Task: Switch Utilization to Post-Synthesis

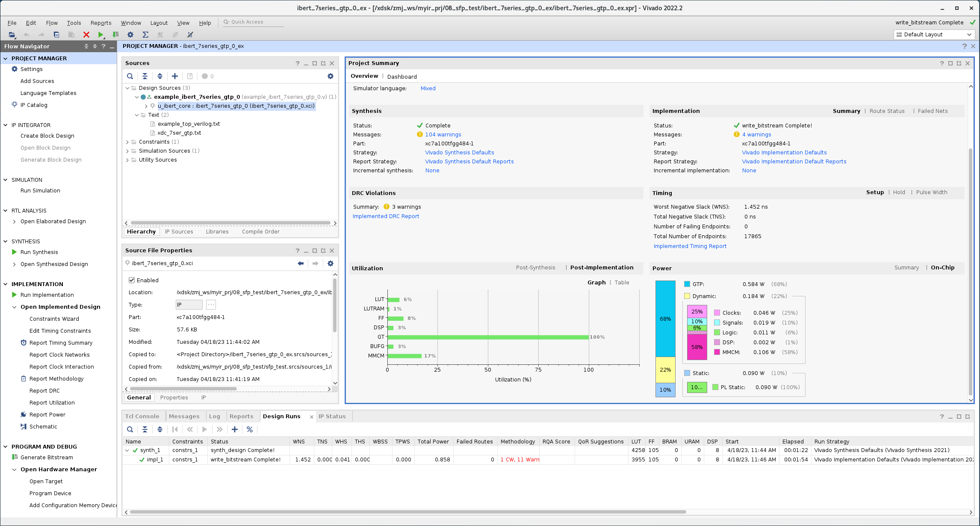Action: (x=535, y=268)
